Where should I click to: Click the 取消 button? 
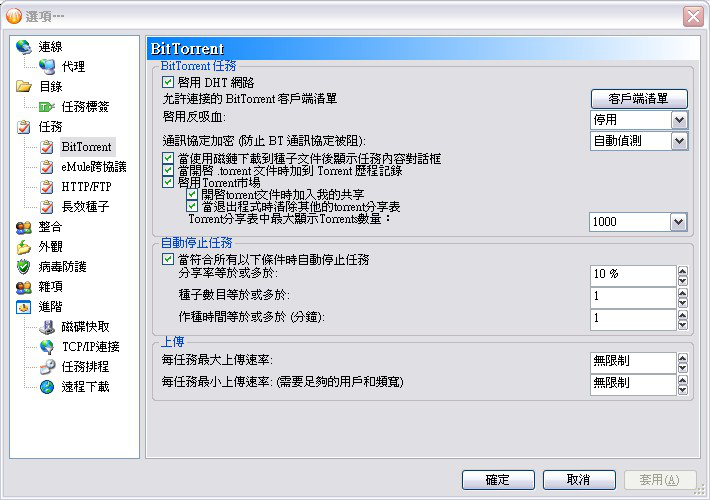[579, 480]
